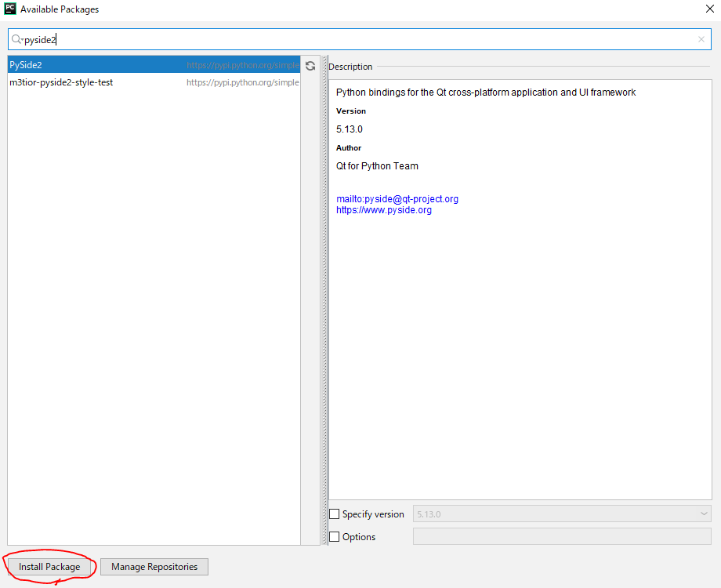Click the Python bindings description sentence
The width and height of the screenshot is (721, 588).
[x=486, y=93]
